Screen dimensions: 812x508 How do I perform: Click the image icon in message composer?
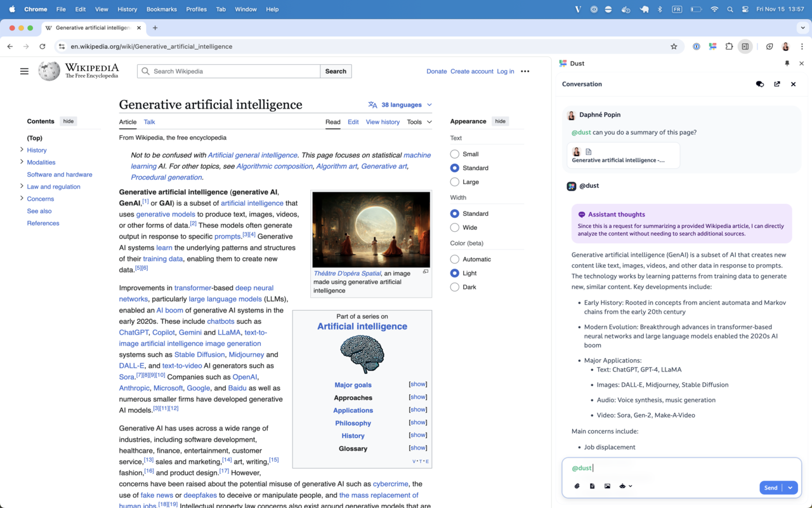coord(607,486)
